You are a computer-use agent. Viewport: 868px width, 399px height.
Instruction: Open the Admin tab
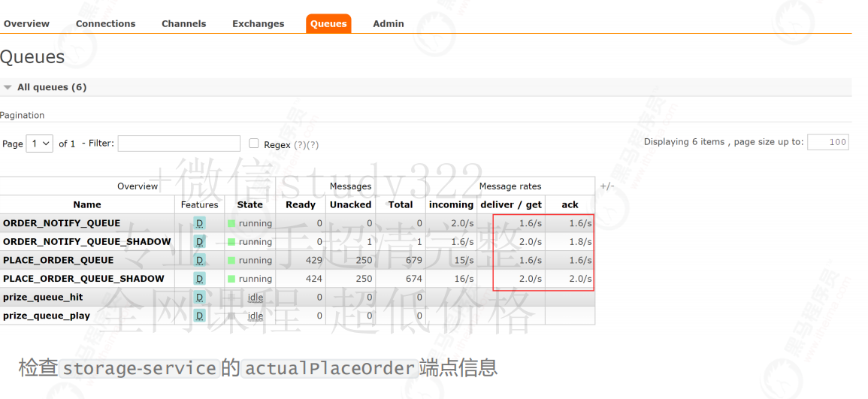point(389,24)
